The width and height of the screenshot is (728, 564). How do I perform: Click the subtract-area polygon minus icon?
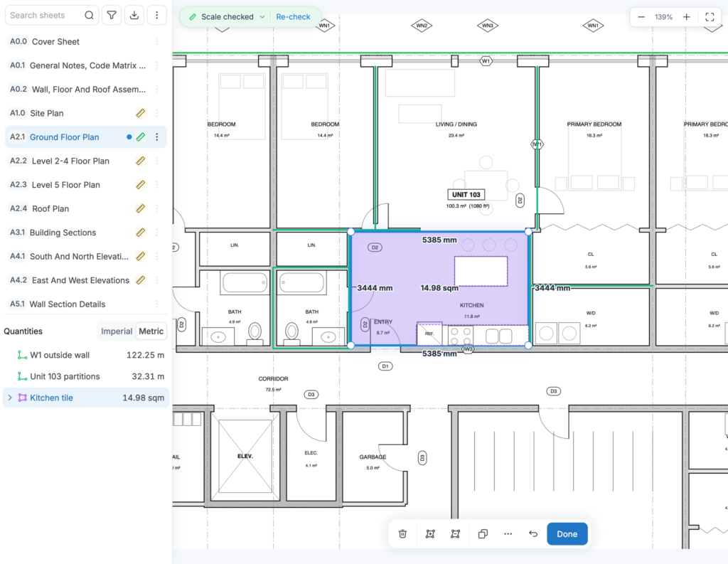pyautogui.click(x=455, y=534)
